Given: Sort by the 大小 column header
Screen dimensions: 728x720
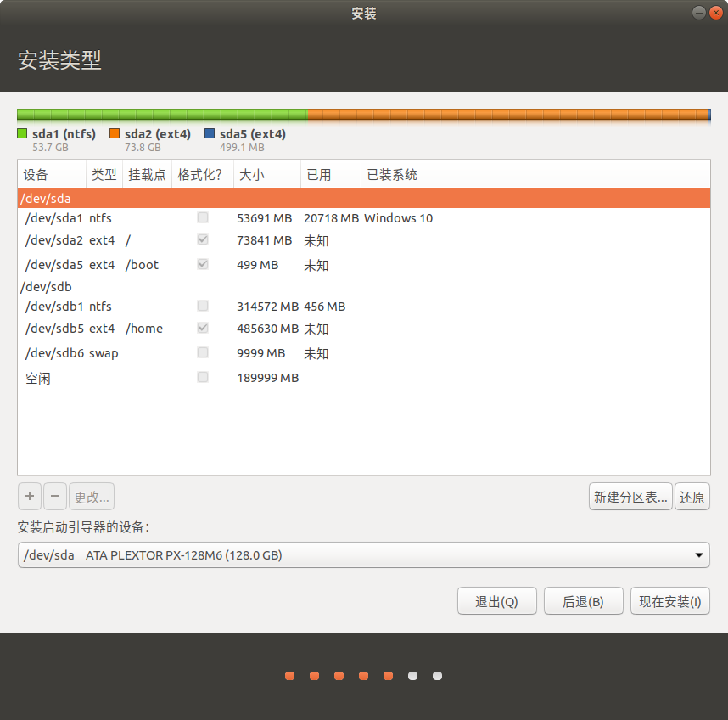Looking at the screenshot, I should coord(267,175).
